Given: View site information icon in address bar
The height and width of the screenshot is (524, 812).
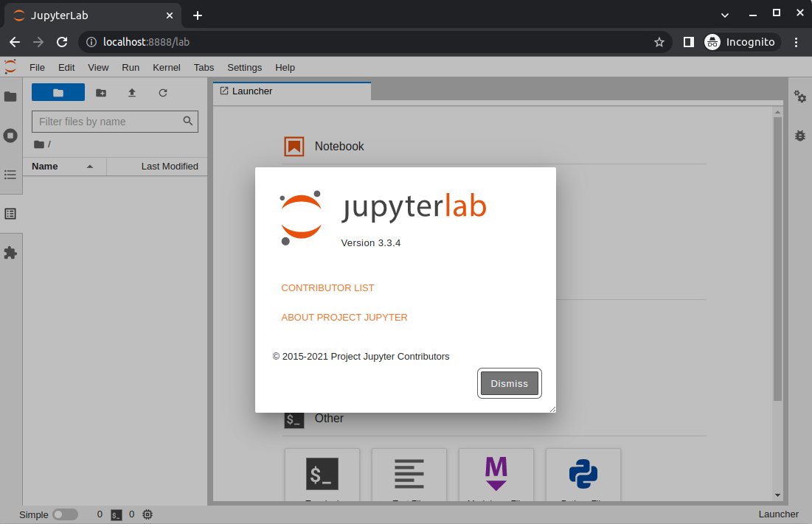Looking at the screenshot, I should [x=91, y=42].
